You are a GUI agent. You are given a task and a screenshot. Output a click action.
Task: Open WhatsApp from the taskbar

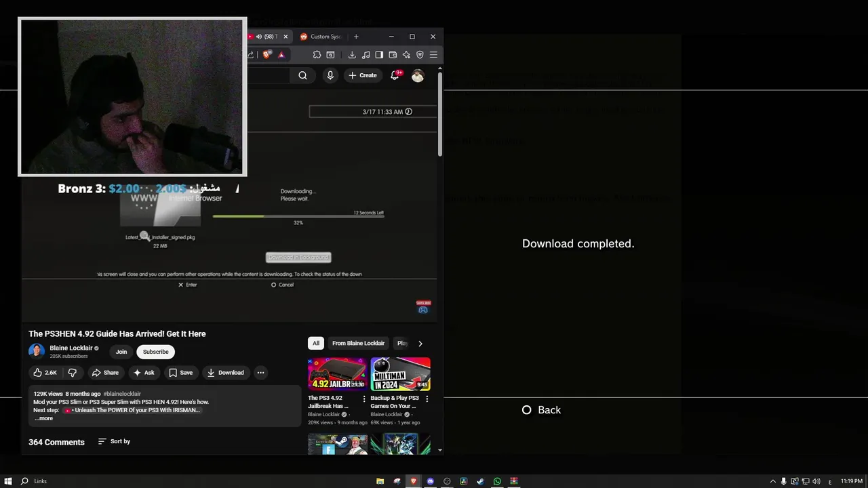tap(497, 481)
